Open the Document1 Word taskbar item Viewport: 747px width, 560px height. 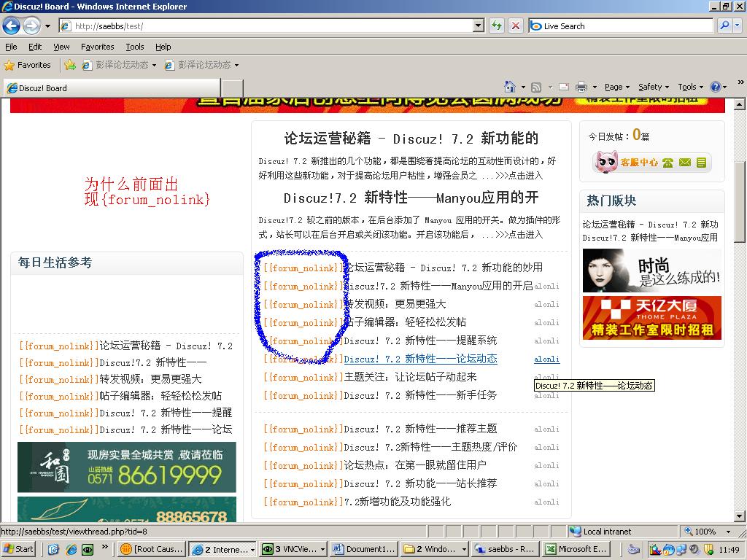[x=365, y=549]
